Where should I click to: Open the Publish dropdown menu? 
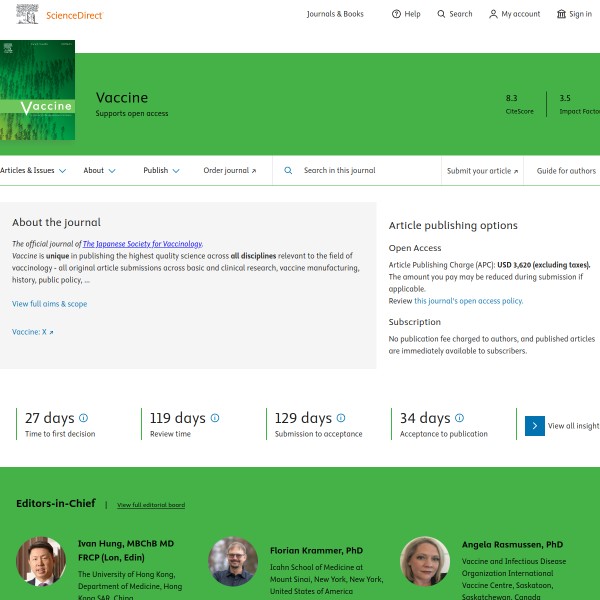[x=161, y=171]
